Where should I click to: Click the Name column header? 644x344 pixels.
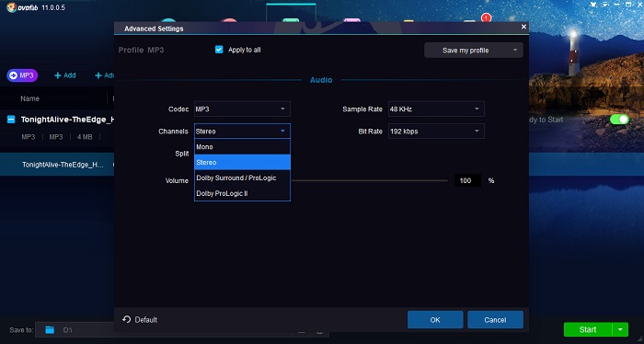(x=30, y=98)
